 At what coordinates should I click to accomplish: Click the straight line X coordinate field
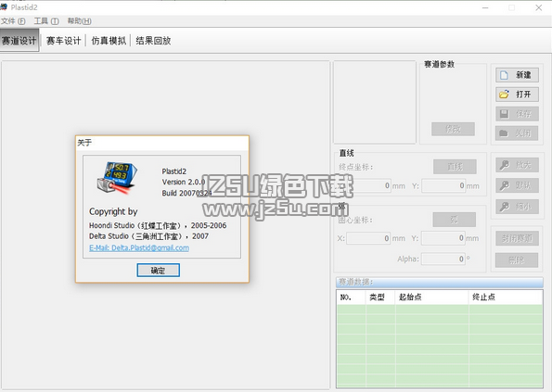(369, 185)
